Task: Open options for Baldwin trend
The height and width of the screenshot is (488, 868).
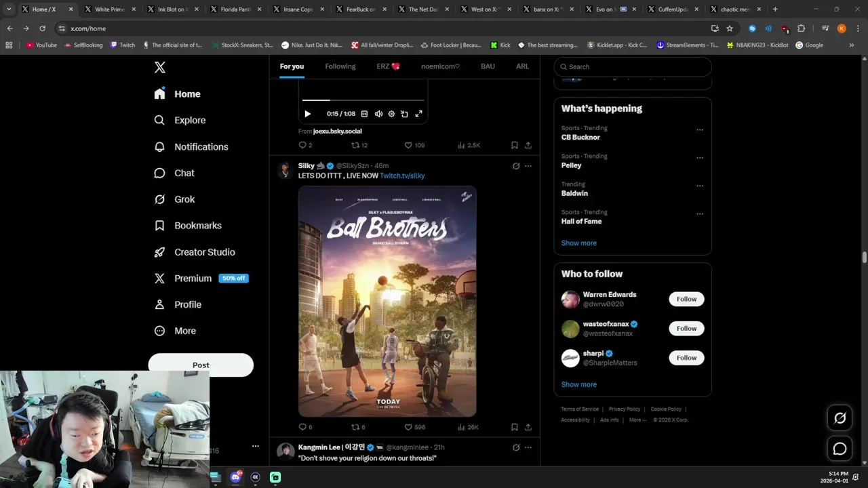Action: (x=699, y=186)
